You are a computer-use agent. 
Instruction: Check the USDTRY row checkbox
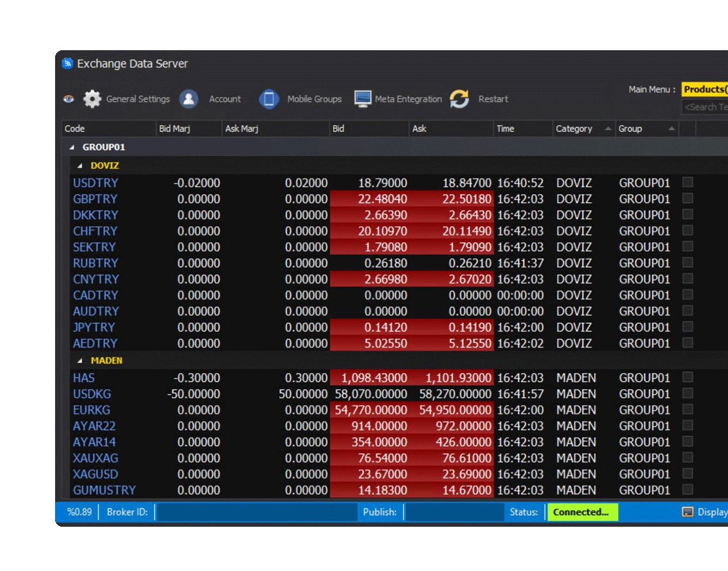click(x=687, y=182)
